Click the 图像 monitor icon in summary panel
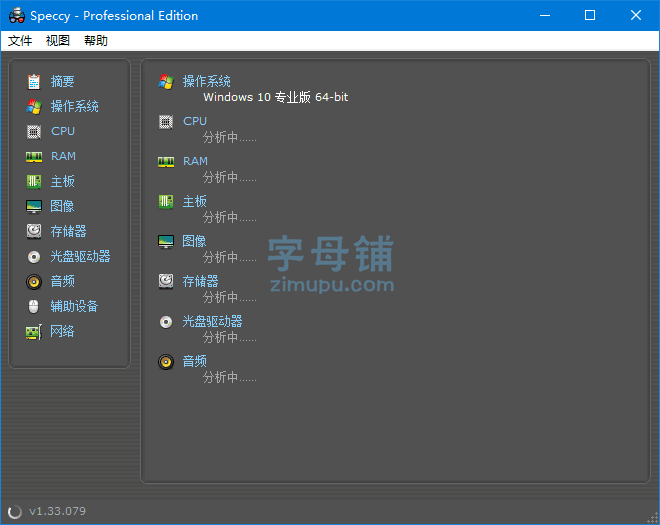The height and width of the screenshot is (525, 660). point(166,242)
